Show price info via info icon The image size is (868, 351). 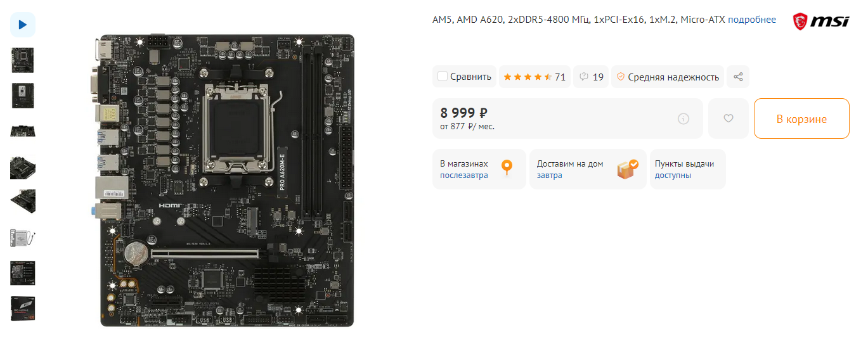click(x=683, y=118)
